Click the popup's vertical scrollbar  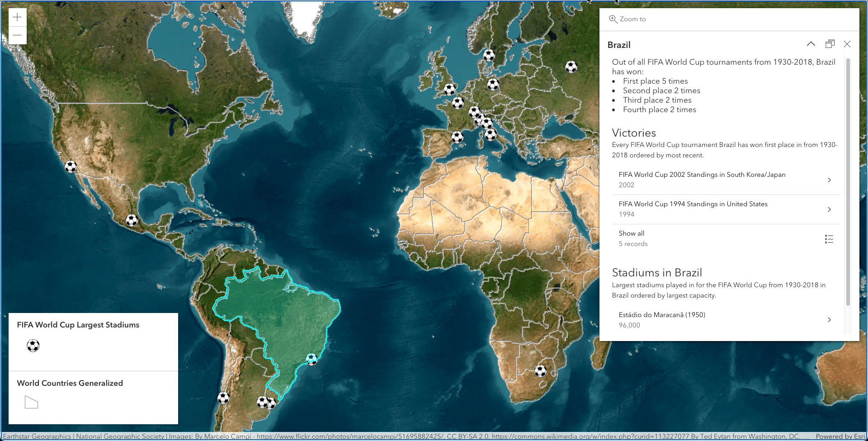848,181
